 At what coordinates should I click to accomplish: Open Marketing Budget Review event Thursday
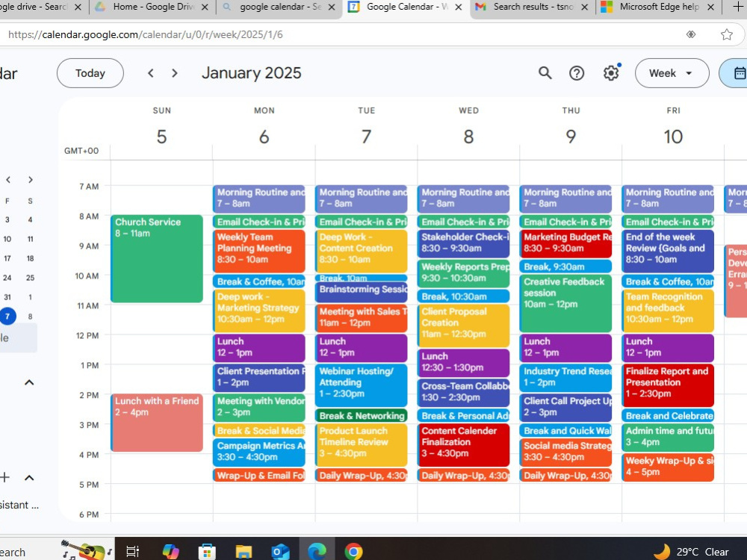565,243
